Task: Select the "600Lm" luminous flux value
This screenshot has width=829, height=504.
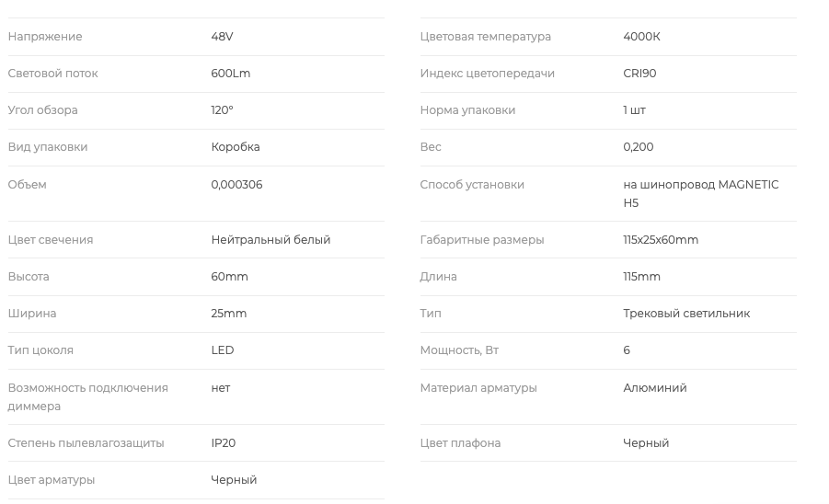Action: tap(230, 74)
